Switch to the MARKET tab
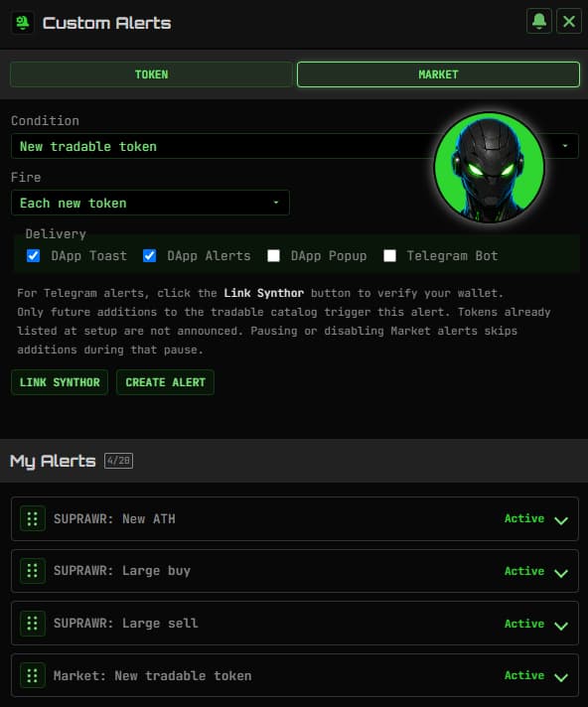This screenshot has width=588, height=707. tap(438, 74)
